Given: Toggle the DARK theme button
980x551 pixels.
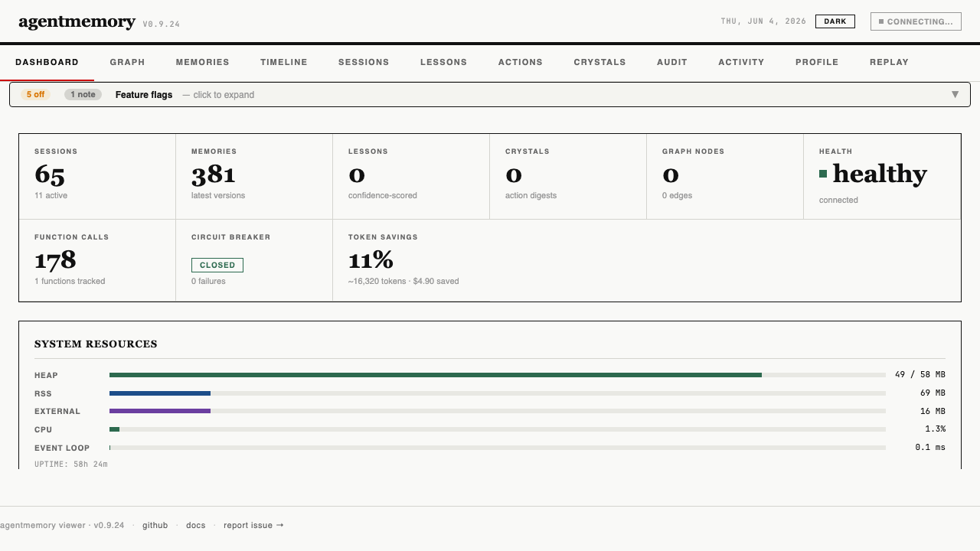Looking at the screenshot, I should point(835,21).
